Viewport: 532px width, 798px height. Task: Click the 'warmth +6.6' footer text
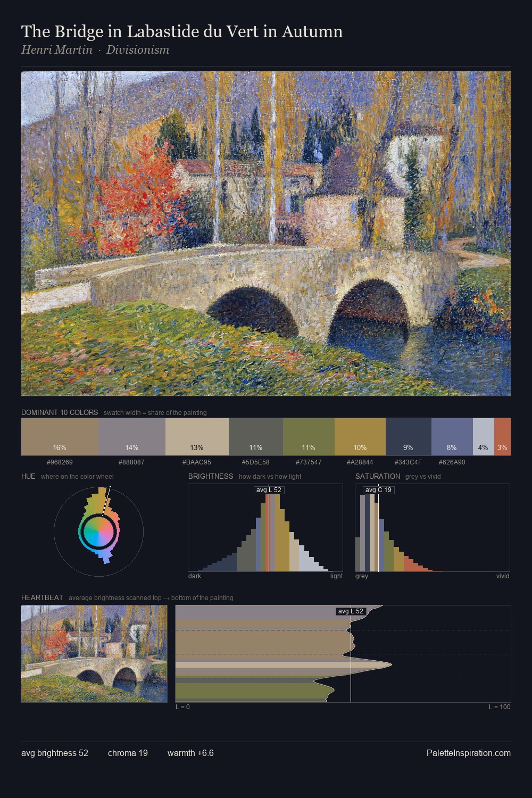(x=190, y=753)
